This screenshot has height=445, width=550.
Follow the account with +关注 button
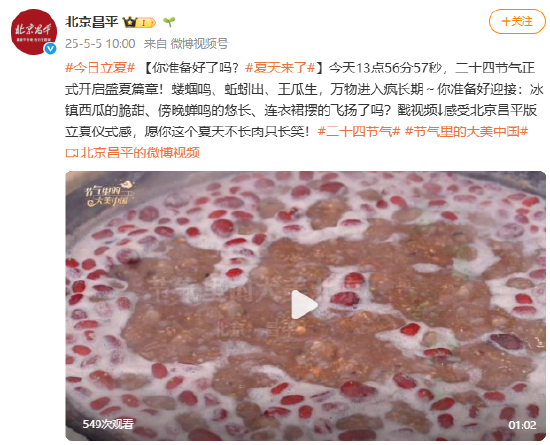point(517,21)
